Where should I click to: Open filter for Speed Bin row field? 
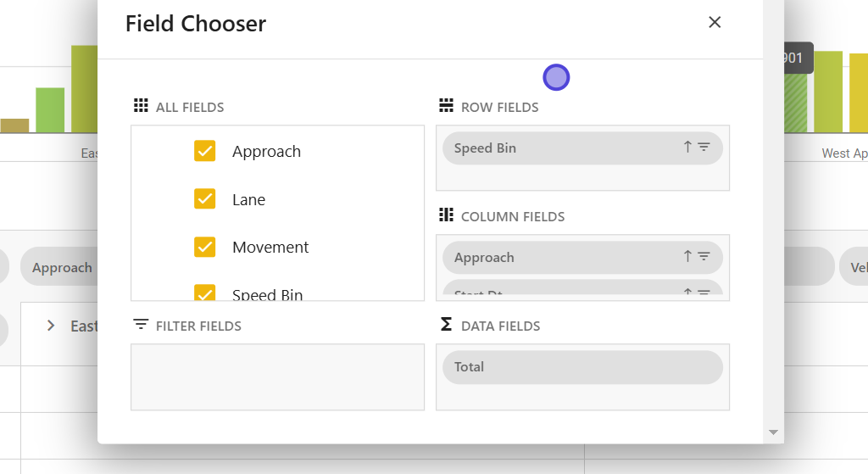click(704, 148)
